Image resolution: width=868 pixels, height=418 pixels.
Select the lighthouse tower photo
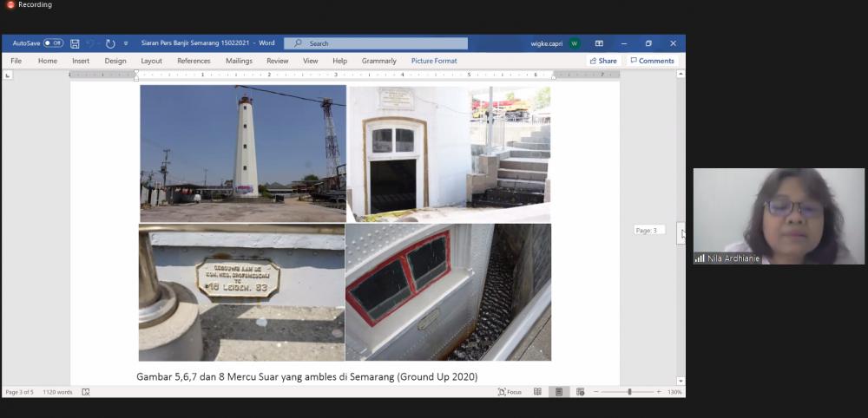click(243, 153)
